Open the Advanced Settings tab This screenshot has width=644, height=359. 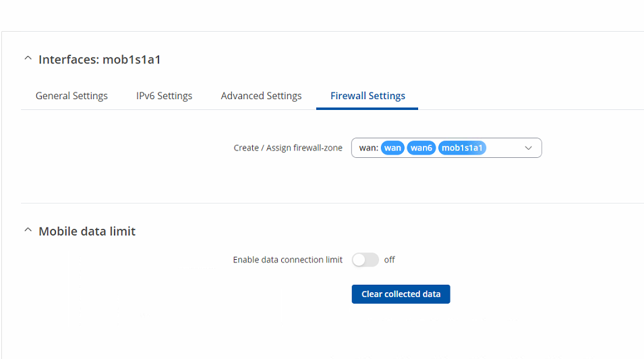tap(261, 96)
